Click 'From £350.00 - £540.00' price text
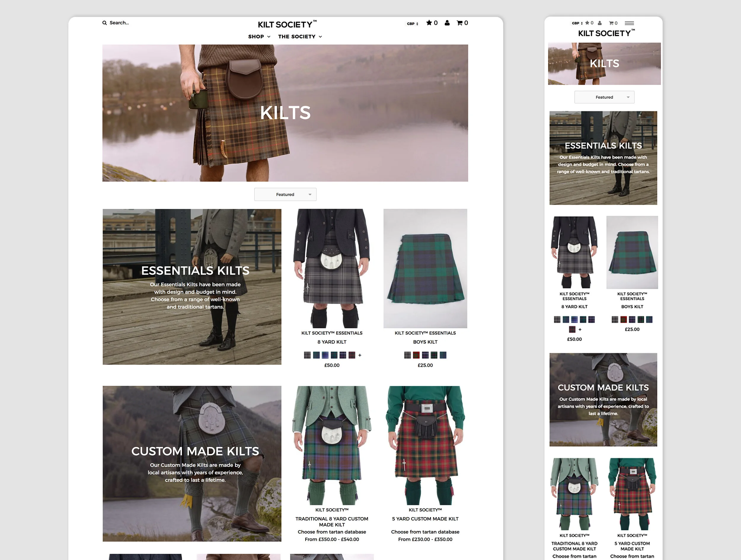This screenshot has width=741, height=560. pos(332,539)
